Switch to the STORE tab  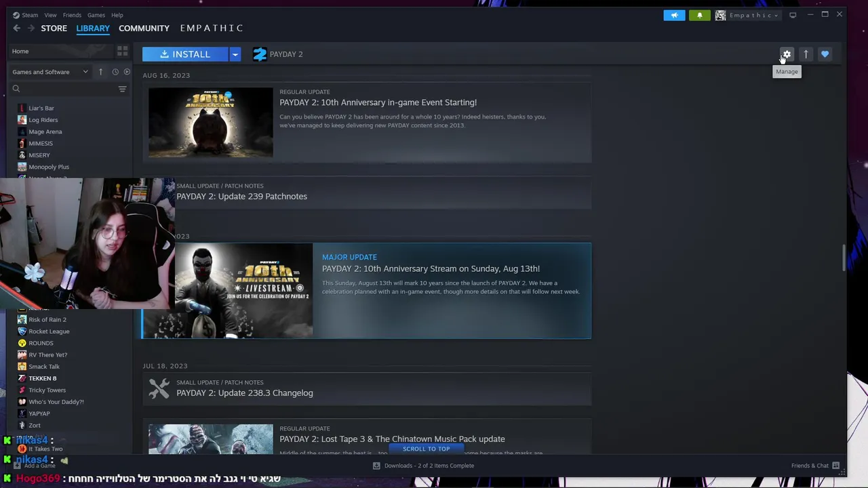pos(54,28)
